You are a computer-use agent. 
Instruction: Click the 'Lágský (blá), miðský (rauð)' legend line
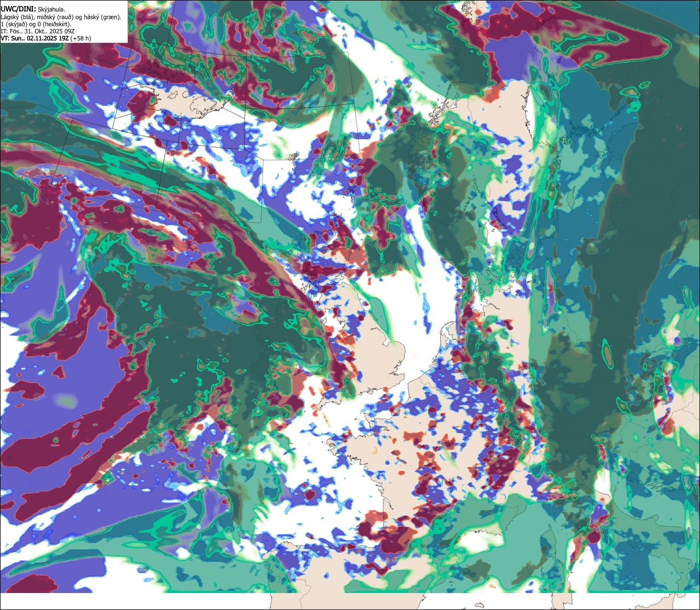61,17
